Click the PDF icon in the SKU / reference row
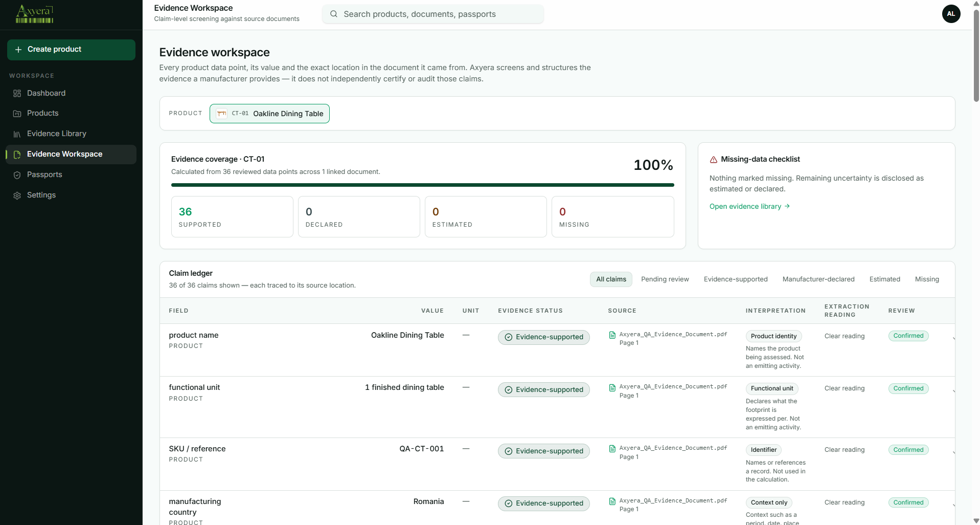980x525 pixels. pos(612,449)
